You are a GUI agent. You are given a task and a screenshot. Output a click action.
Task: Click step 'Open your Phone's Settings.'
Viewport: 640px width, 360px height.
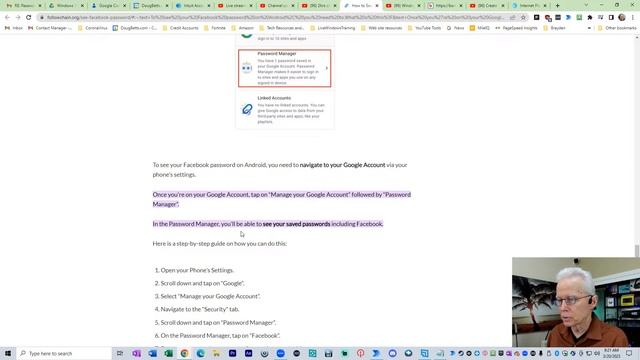tap(197, 270)
